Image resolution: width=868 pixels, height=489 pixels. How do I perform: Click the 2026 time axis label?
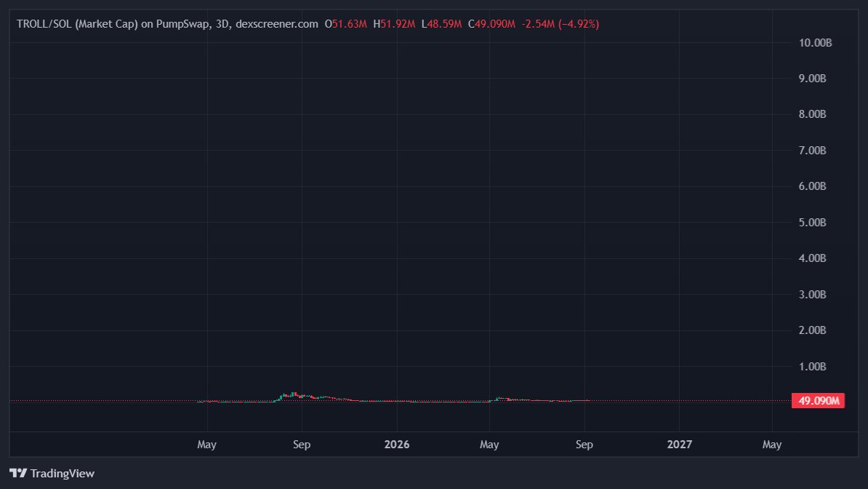(x=397, y=444)
